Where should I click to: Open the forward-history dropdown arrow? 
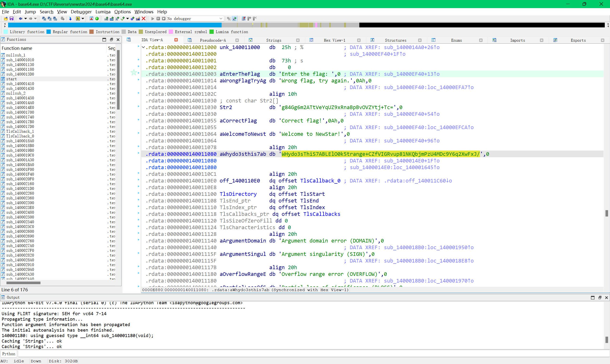click(35, 19)
